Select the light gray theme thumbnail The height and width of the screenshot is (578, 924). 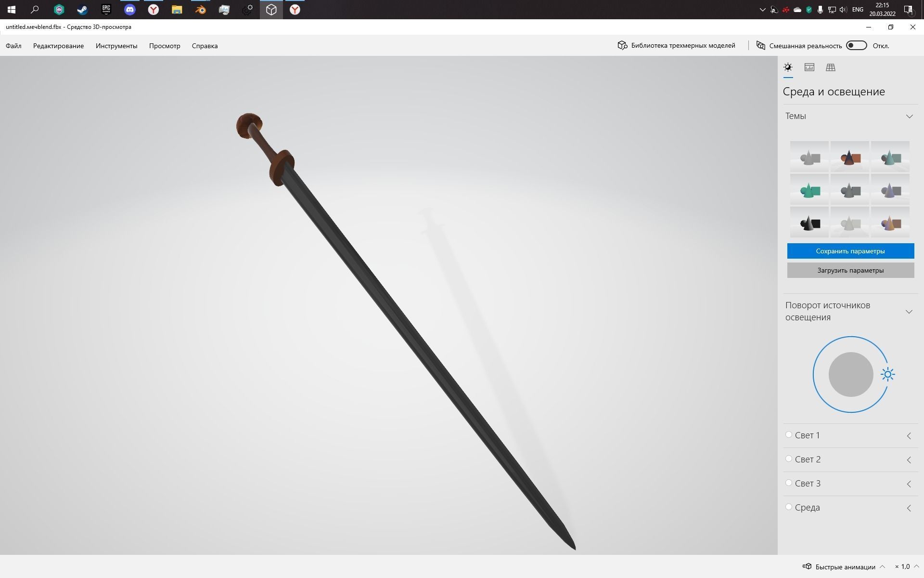tap(809, 157)
